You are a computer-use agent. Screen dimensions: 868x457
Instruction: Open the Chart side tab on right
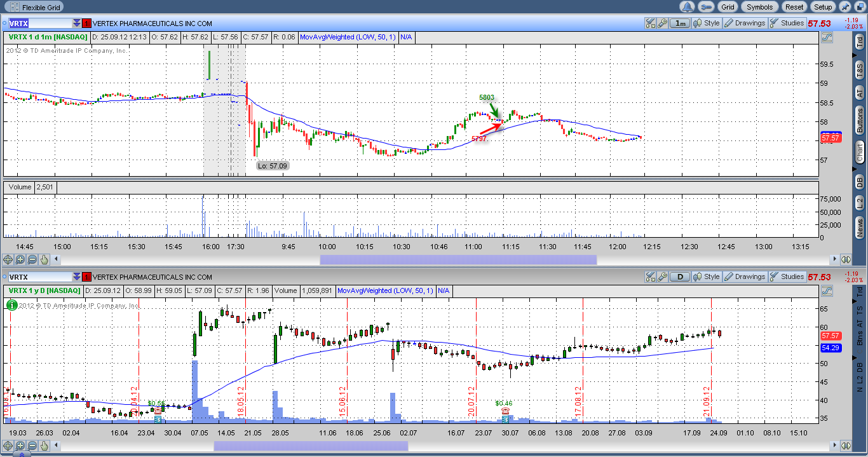pyautogui.click(x=859, y=152)
